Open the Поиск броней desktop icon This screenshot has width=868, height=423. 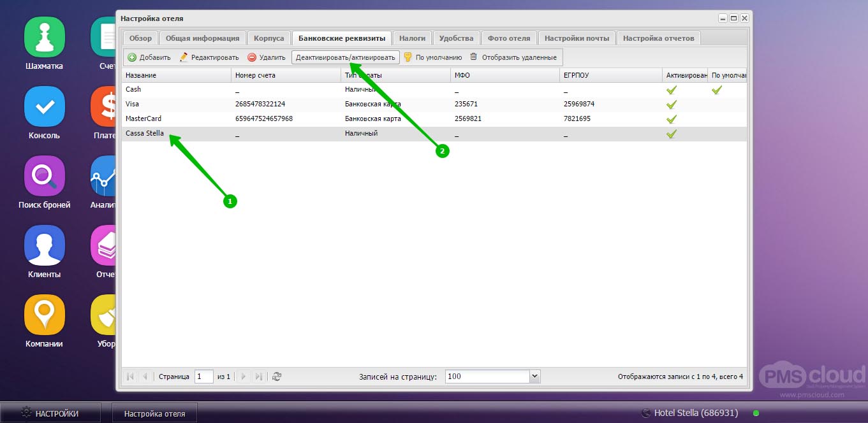tap(45, 176)
